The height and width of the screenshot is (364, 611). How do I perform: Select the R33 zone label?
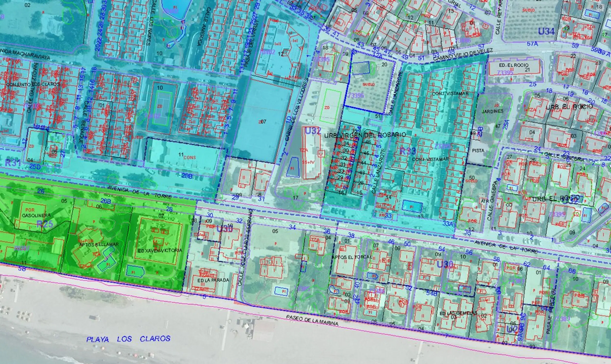click(x=408, y=151)
